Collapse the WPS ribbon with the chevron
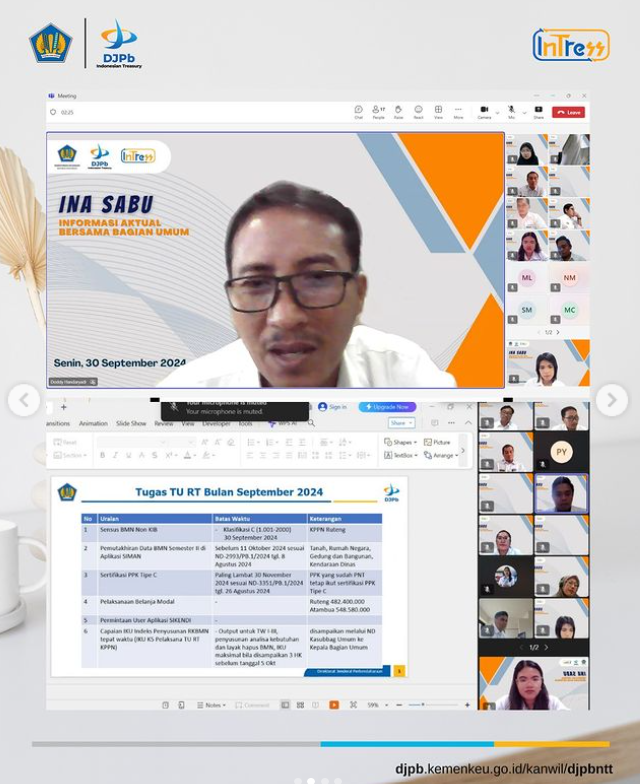The height and width of the screenshot is (784, 640). [x=468, y=423]
